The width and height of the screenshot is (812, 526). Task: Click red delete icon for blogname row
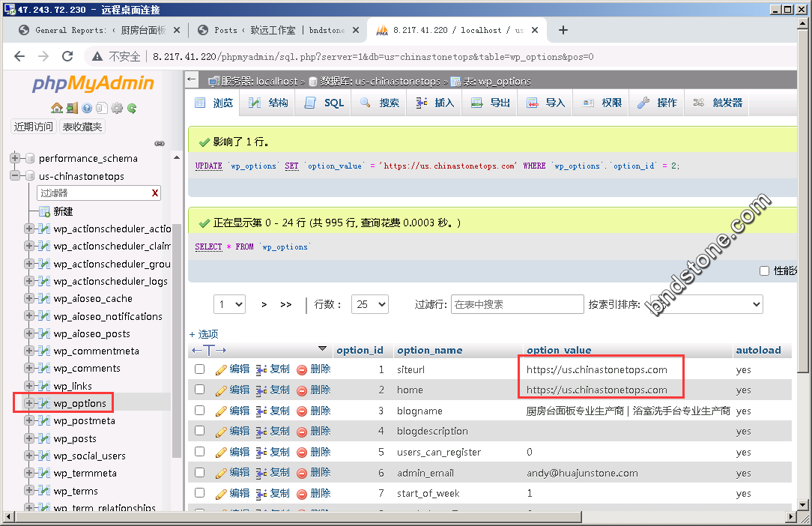pos(302,411)
